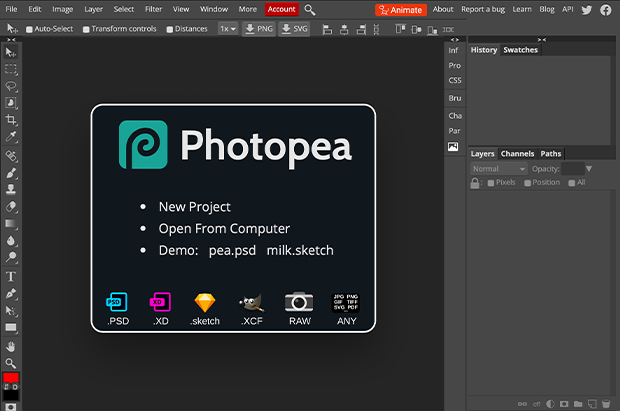Open the Image menu
The width and height of the screenshot is (620, 411).
tap(62, 9)
